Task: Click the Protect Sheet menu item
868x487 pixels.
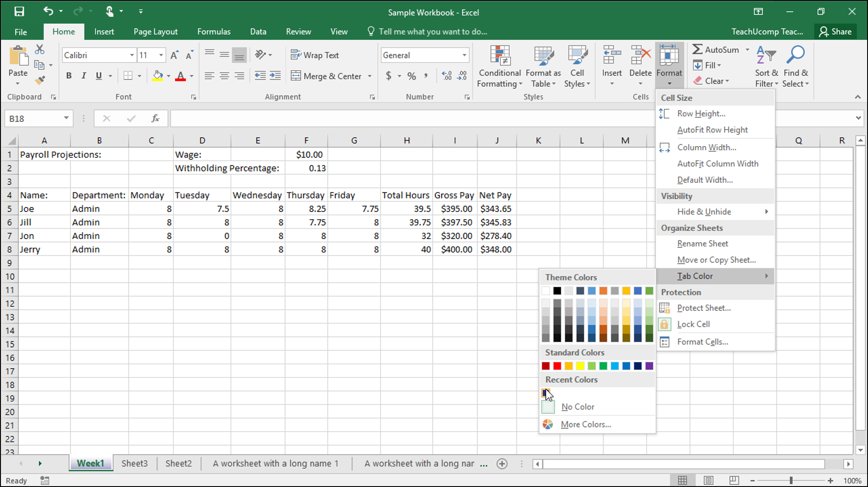Action: [704, 308]
